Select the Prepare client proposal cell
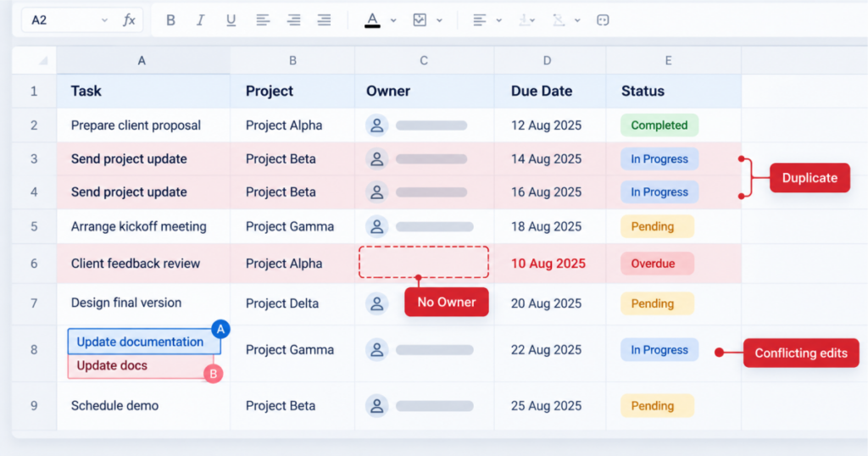This screenshot has height=456, width=868. pyautogui.click(x=143, y=125)
